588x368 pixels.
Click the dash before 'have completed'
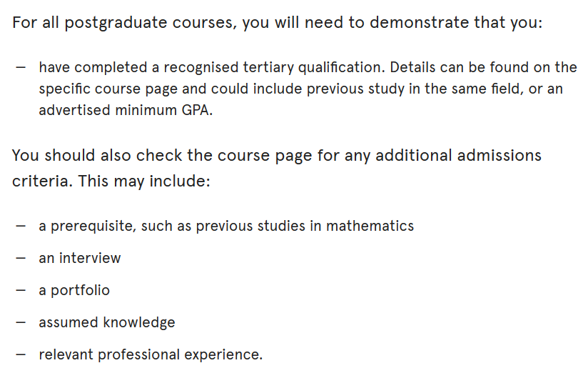click(x=21, y=68)
